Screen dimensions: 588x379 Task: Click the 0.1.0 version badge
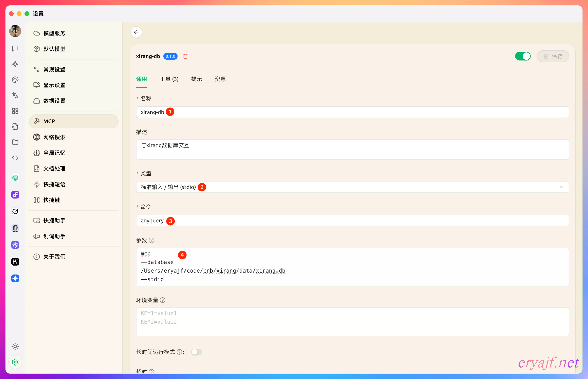pos(170,56)
